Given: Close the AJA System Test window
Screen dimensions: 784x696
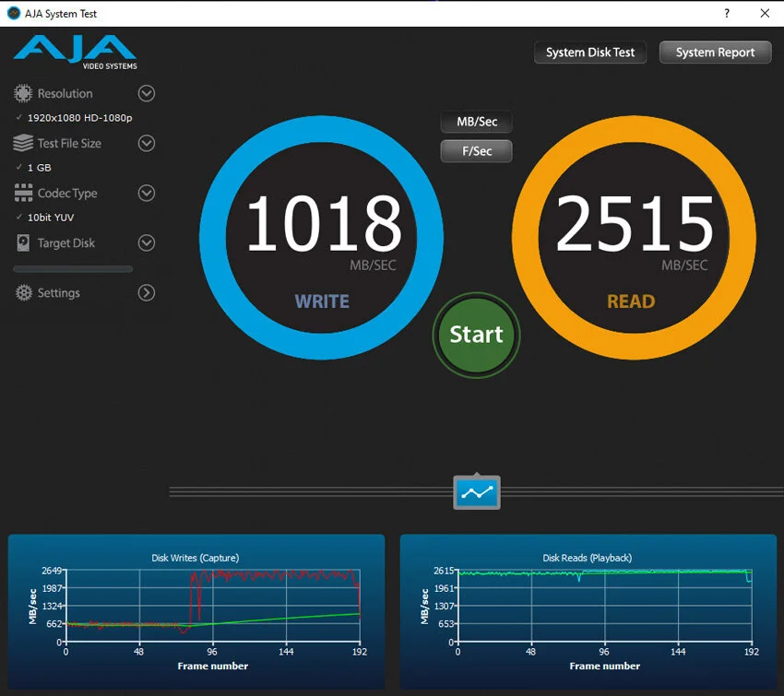Looking at the screenshot, I should tap(765, 14).
